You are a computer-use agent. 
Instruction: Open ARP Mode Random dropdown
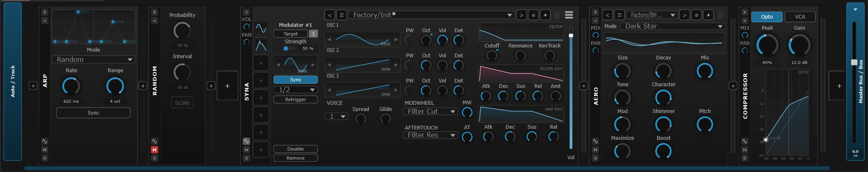pos(94,59)
